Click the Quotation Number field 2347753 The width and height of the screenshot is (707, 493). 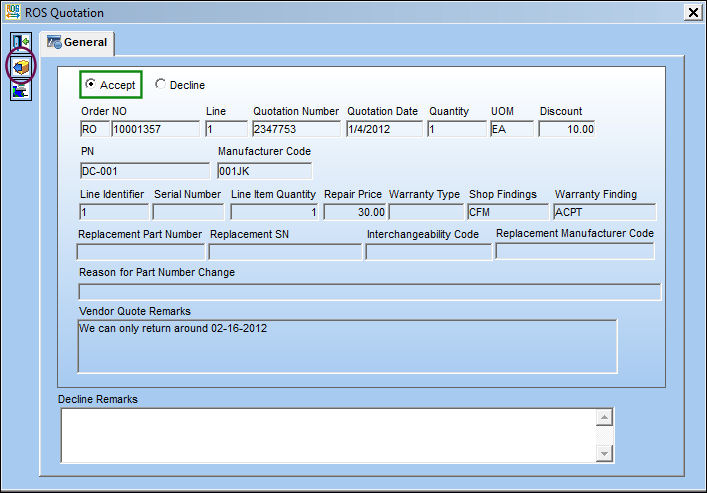pos(296,129)
